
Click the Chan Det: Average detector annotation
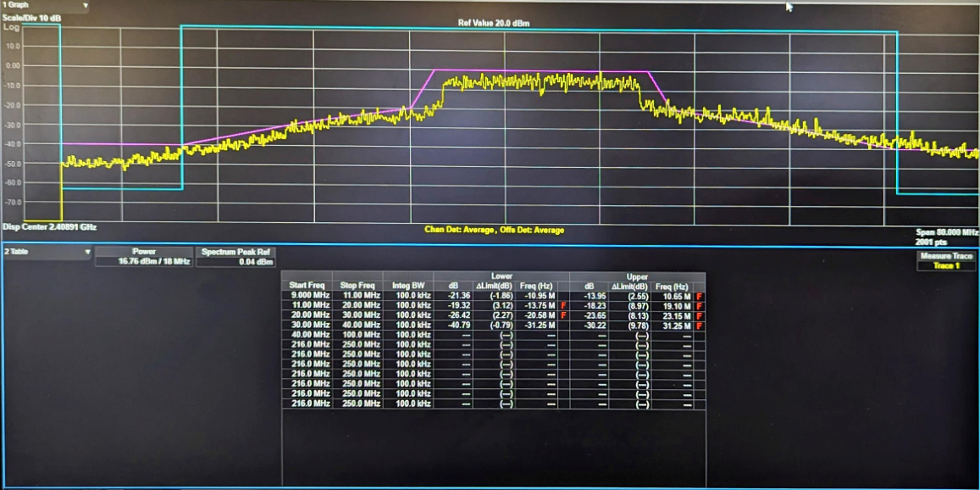pyautogui.click(x=460, y=230)
